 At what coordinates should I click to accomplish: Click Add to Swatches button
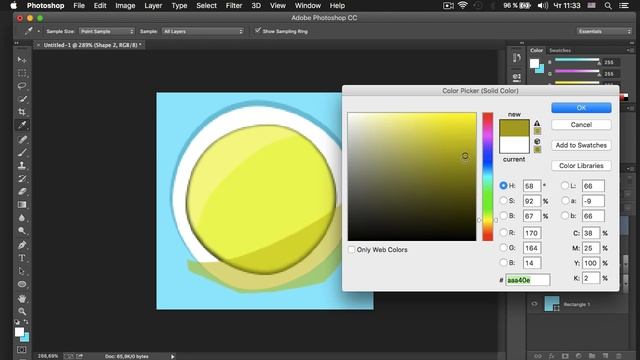click(x=581, y=145)
